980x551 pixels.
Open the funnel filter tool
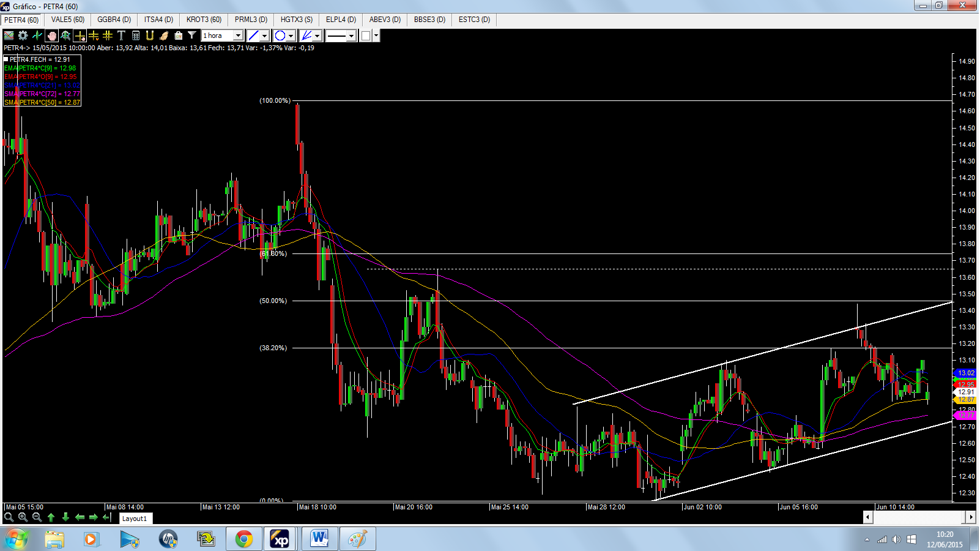[192, 36]
